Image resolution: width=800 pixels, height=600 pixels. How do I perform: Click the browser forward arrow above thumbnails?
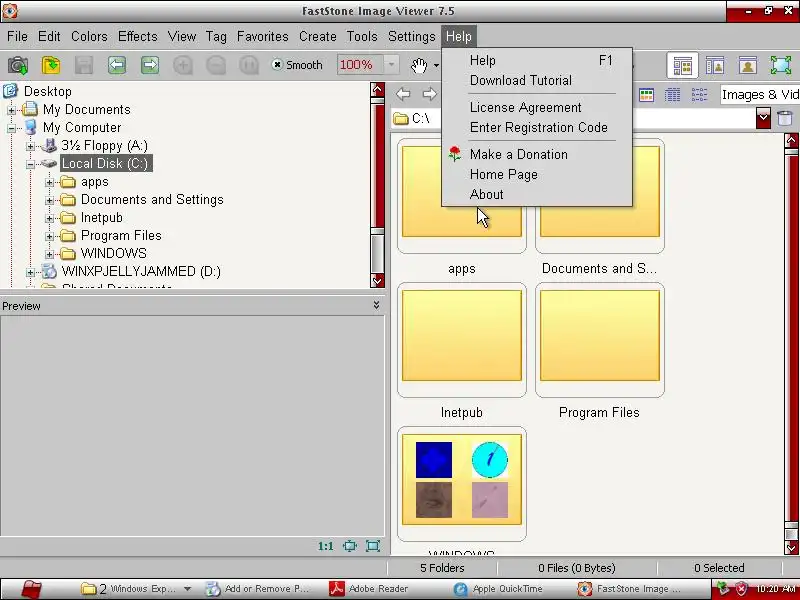pos(430,94)
